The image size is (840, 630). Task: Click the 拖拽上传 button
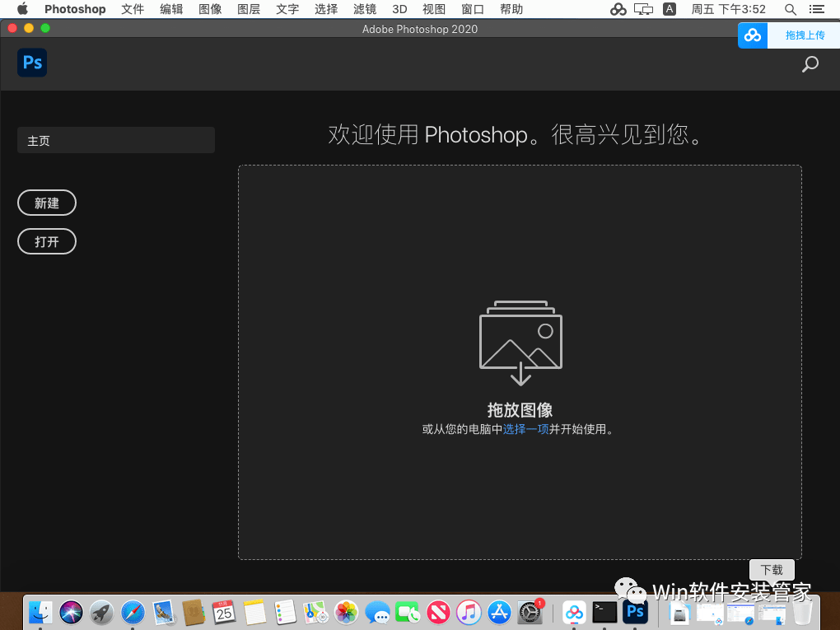805,36
